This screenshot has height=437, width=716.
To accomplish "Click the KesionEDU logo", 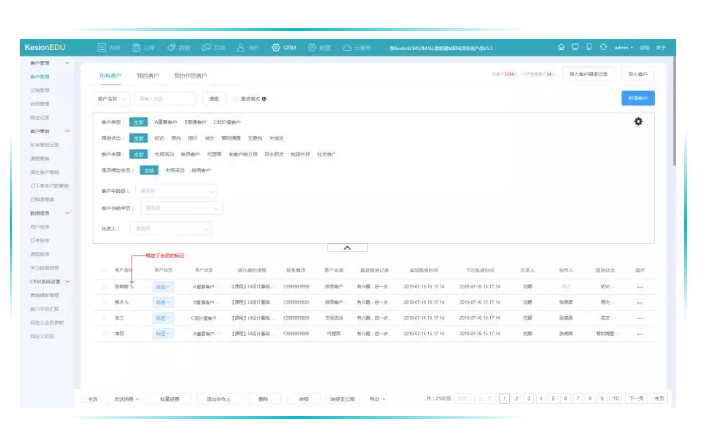I will point(47,47).
